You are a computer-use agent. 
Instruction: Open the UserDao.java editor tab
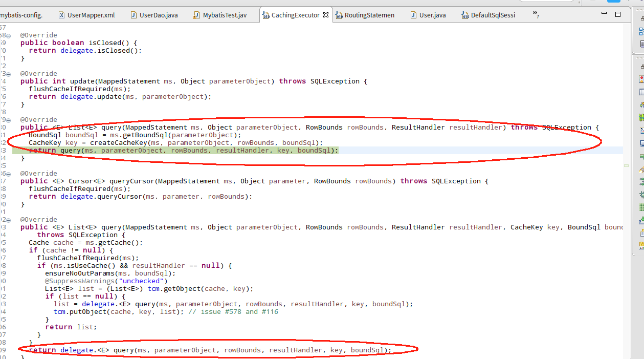pos(153,15)
